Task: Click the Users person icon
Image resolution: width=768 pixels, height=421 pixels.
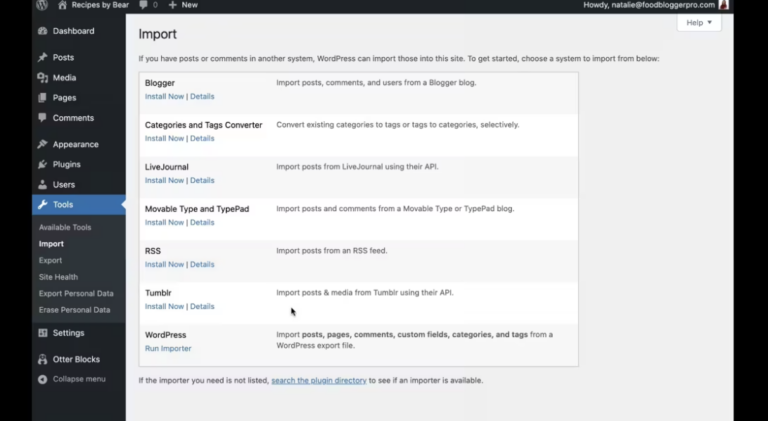Action: (43, 185)
